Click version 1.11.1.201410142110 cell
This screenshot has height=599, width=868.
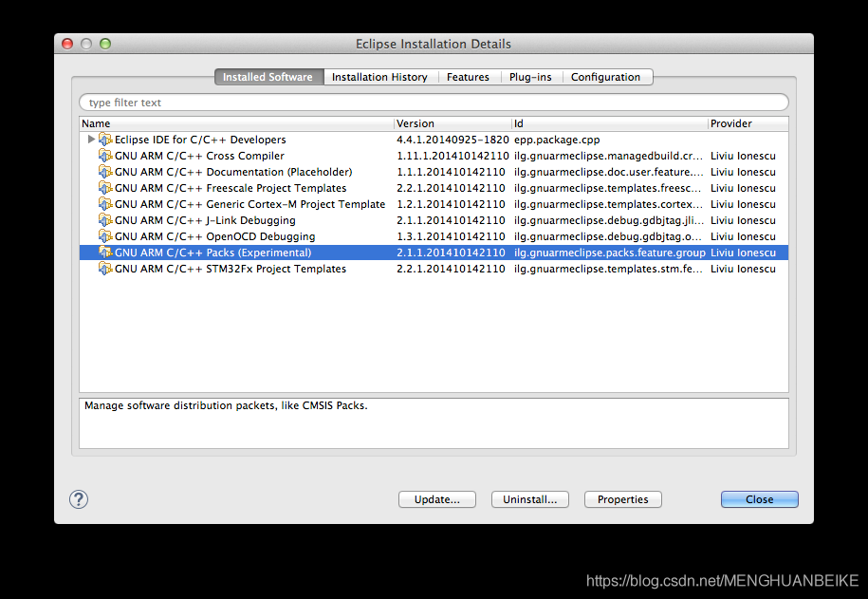click(452, 156)
